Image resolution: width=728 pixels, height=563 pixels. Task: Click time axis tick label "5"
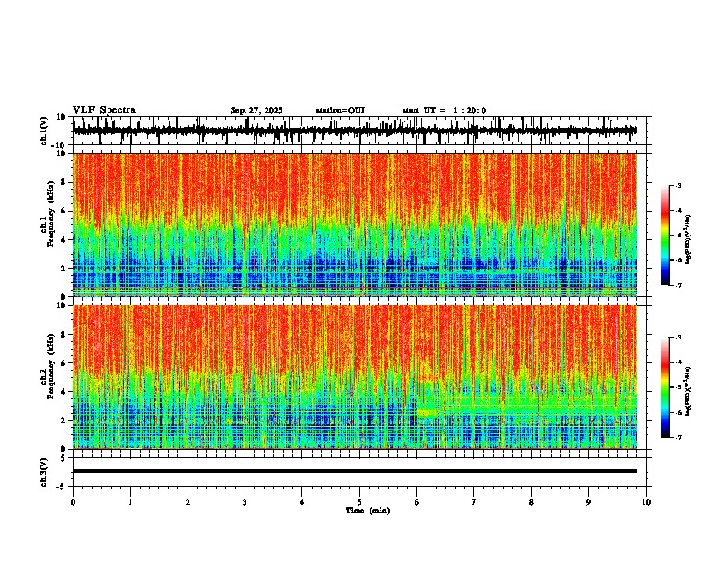click(x=359, y=502)
